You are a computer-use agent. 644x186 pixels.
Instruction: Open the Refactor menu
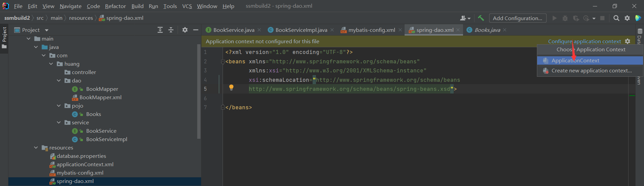pyautogui.click(x=115, y=6)
